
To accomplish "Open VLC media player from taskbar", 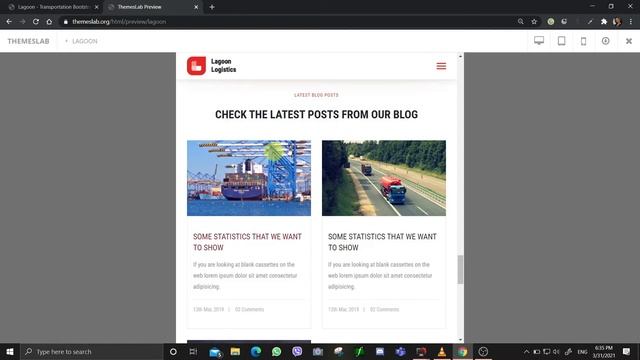I will (442, 351).
